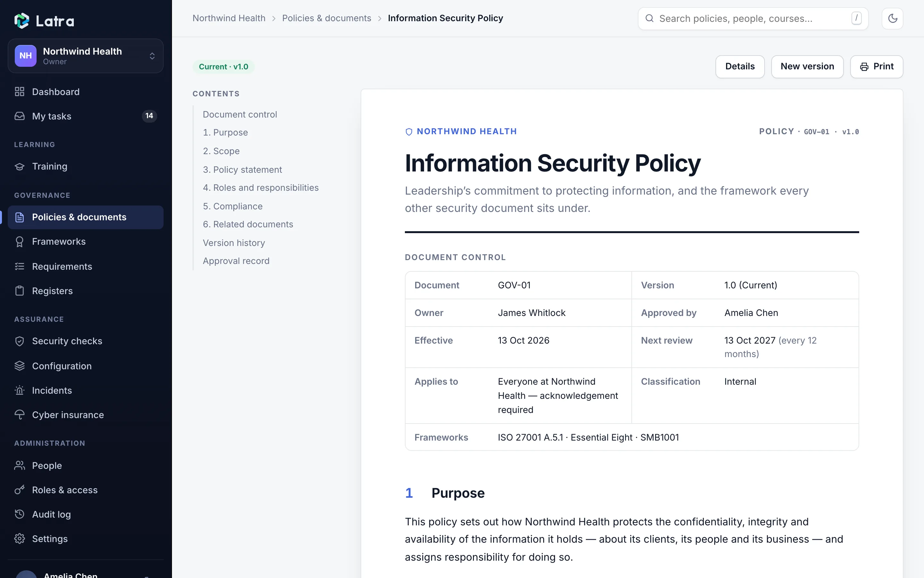Click the Training graduation cap icon
This screenshot has width=924, height=578.
[x=20, y=166]
